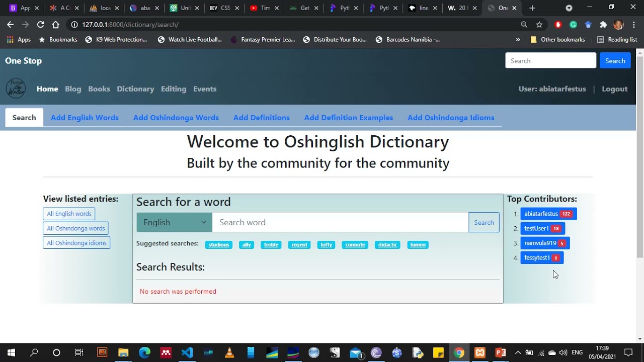Click the browser forward arrow
Viewport: 644px width, 362px height.
(x=25, y=25)
